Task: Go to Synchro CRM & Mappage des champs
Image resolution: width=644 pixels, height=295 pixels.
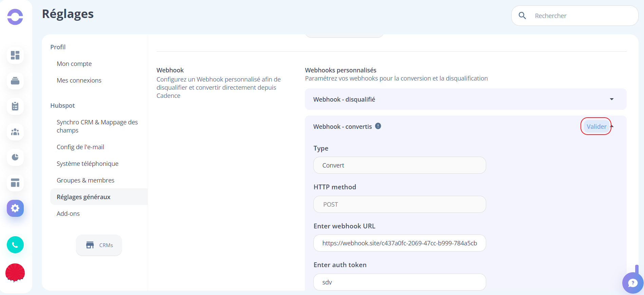Action: (x=97, y=126)
